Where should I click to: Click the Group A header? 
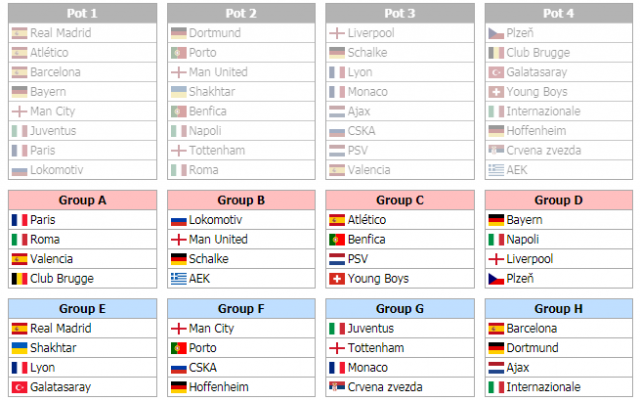tap(82, 200)
